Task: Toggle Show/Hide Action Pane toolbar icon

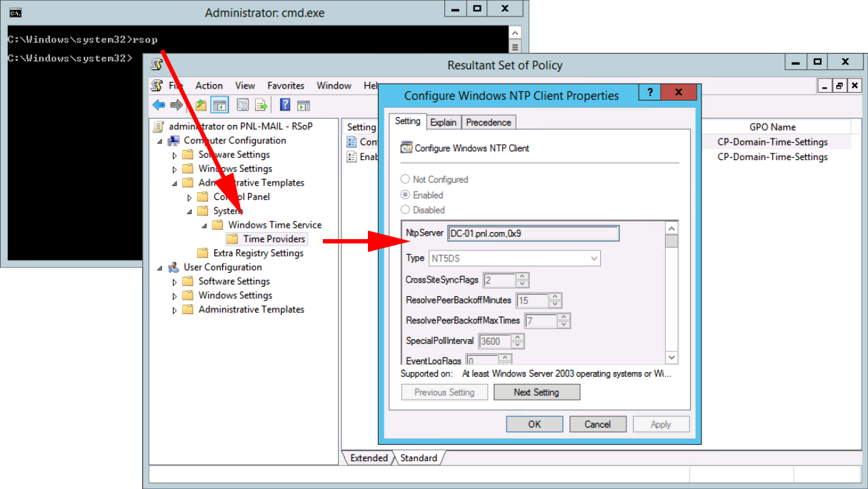Action: (x=303, y=106)
